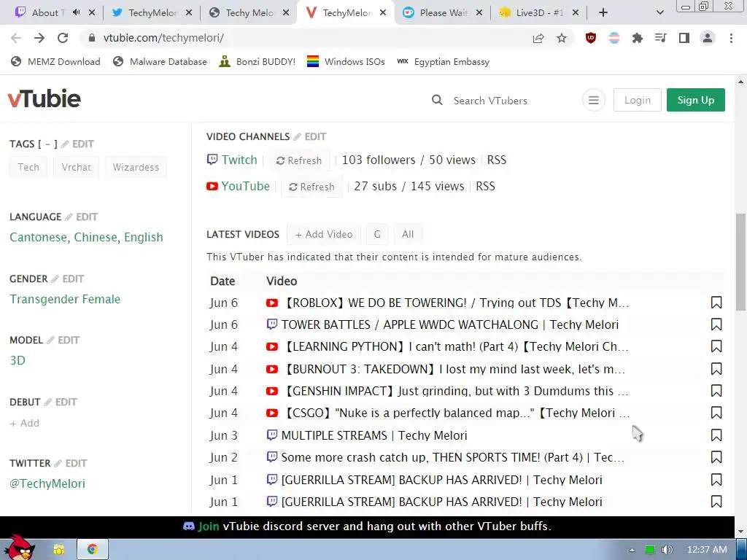The height and width of the screenshot is (560, 747).
Task: Click the Add Video button
Action: pos(324,234)
